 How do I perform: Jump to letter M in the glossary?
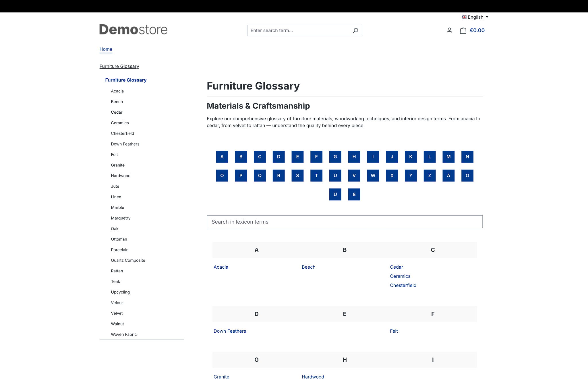pyautogui.click(x=448, y=157)
